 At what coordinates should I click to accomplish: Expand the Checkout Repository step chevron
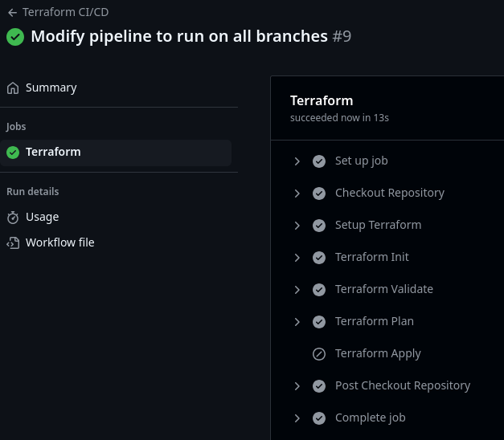(x=297, y=194)
